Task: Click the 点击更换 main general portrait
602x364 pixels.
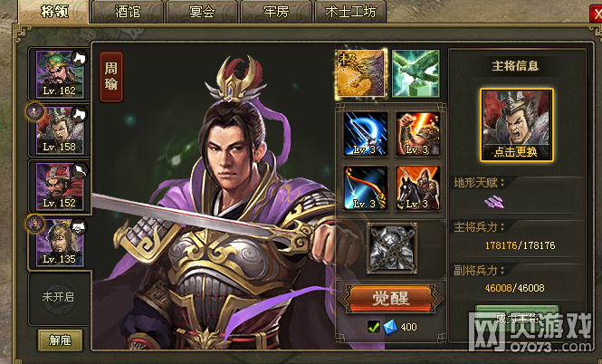Action: click(x=516, y=125)
